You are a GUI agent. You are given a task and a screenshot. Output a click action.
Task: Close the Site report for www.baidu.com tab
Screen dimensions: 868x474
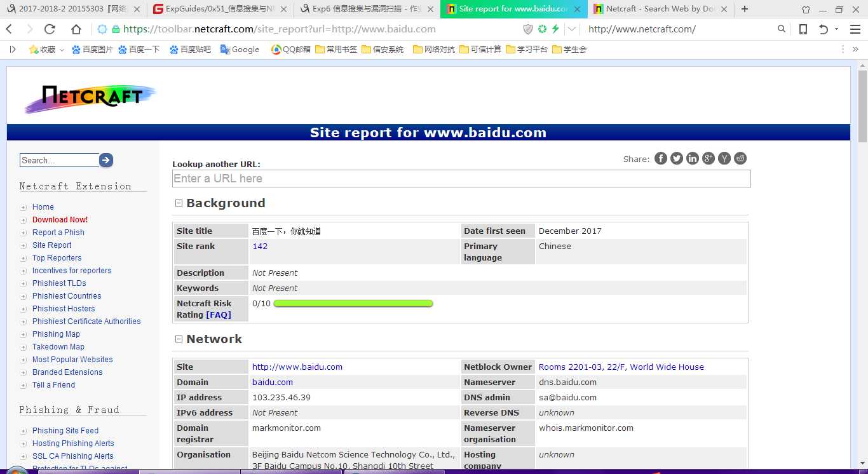pos(577,9)
